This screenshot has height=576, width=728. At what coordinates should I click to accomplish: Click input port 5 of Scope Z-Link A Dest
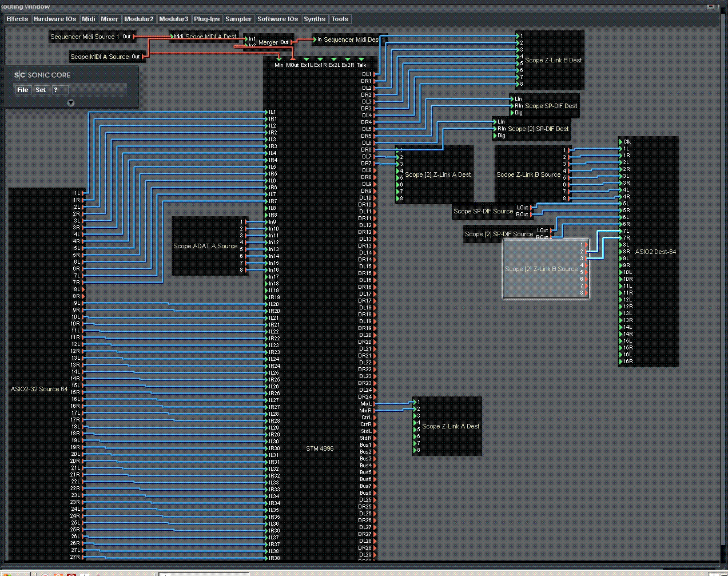click(x=415, y=430)
